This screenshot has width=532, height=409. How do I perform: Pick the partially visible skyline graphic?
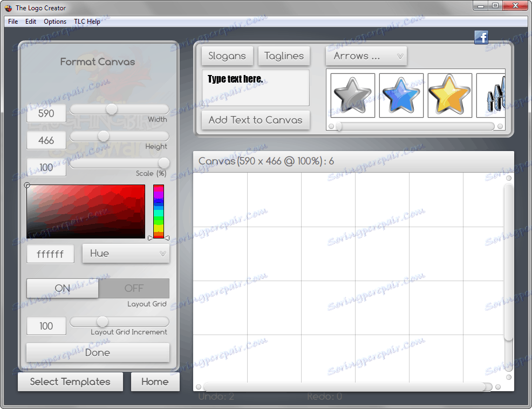(x=491, y=96)
